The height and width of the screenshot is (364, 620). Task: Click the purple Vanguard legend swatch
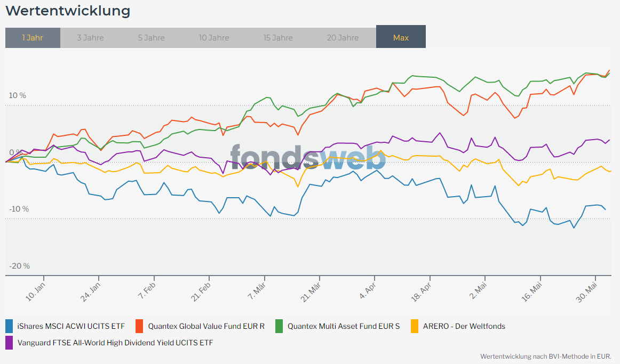click(x=9, y=343)
